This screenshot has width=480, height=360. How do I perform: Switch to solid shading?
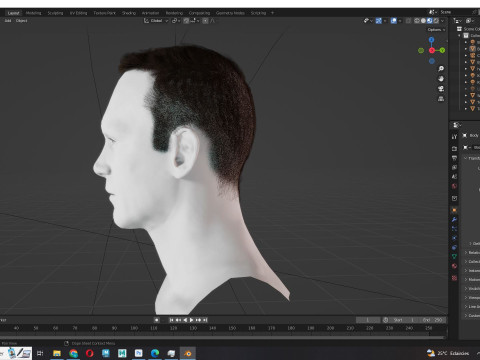click(423, 21)
